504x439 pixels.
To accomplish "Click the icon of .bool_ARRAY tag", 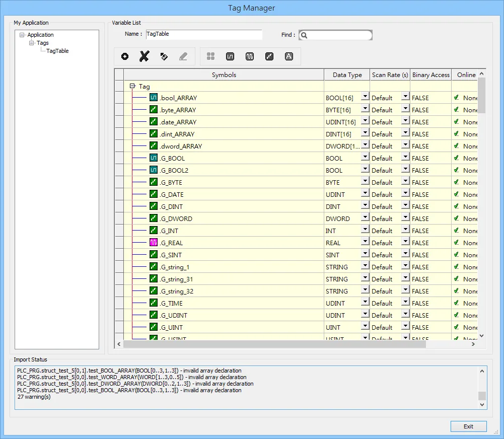I will pyautogui.click(x=154, y=97).
